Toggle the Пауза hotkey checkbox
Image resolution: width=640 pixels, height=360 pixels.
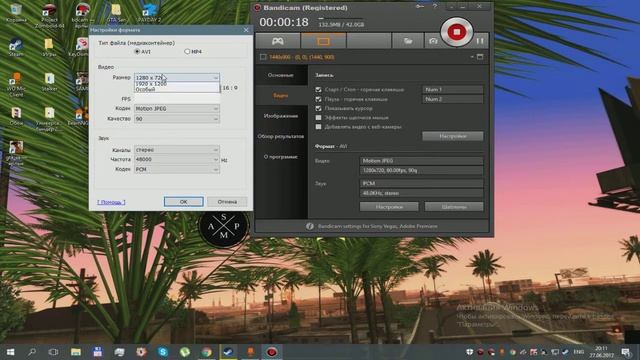318,99
